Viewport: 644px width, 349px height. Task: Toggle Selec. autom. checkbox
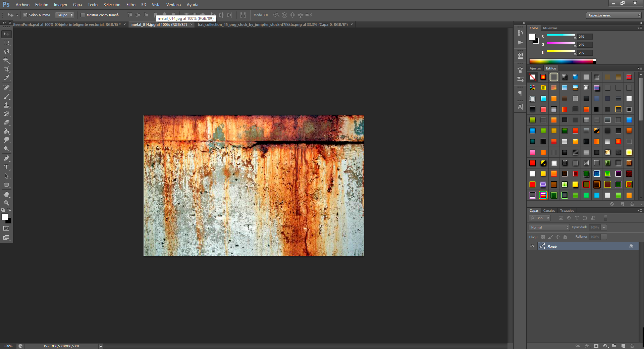point(25,15)
